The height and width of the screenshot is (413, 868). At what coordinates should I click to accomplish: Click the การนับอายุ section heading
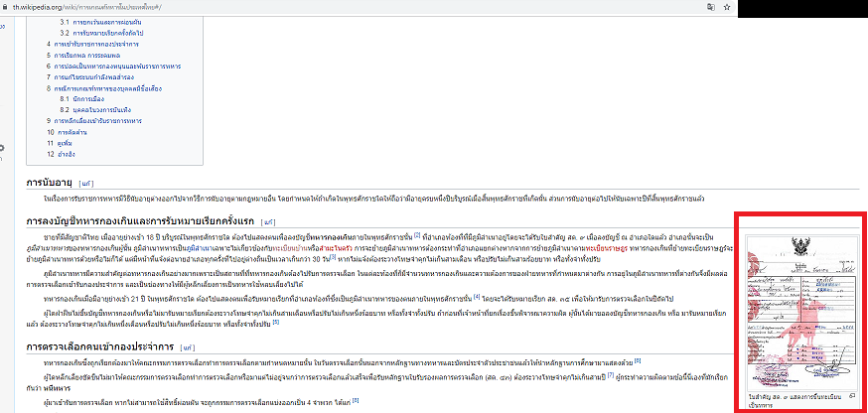point(50,182)
